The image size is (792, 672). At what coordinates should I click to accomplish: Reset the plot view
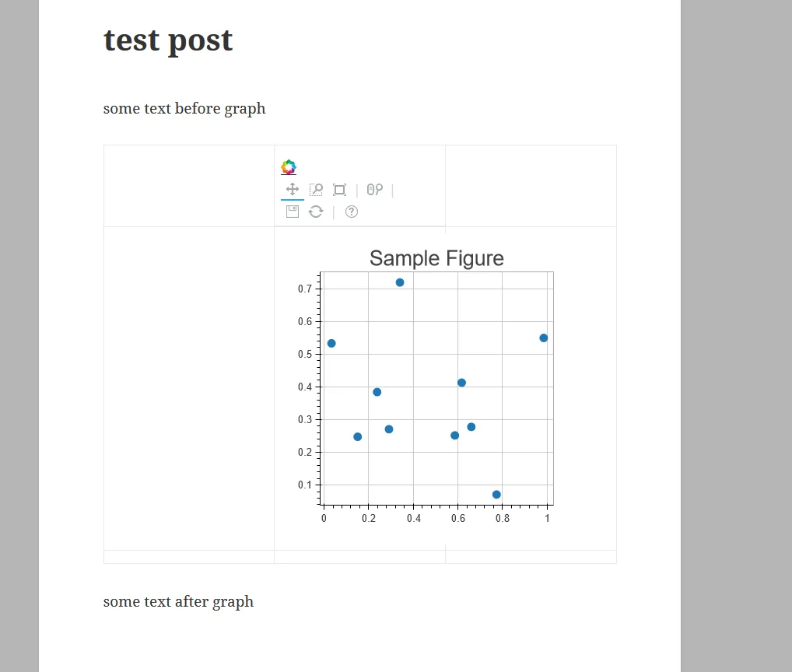coord(316,212)
